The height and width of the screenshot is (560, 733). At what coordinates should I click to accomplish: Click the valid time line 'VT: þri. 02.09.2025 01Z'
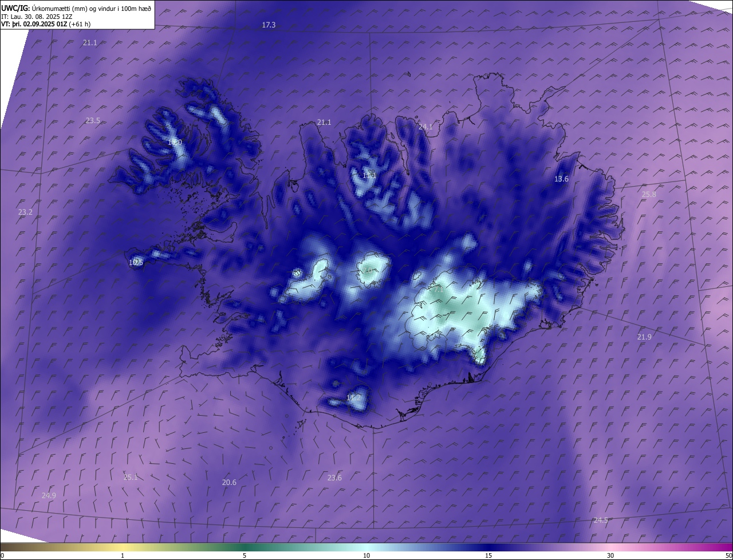pos(34,24)
